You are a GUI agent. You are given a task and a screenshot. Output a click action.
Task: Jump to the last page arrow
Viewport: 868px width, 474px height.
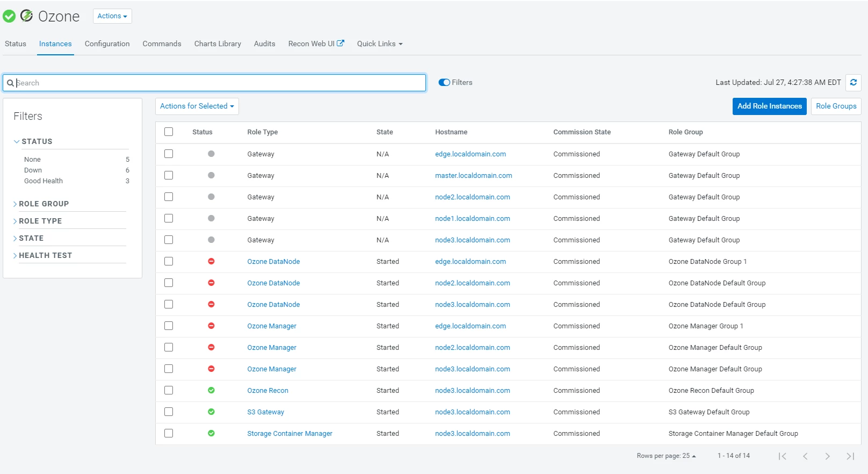click(850, 456)
